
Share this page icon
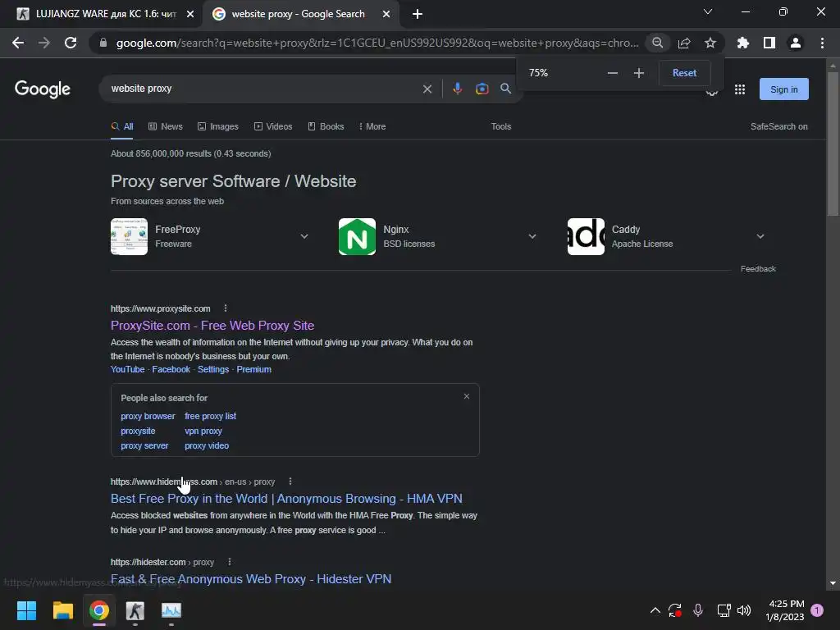(684, 43)
